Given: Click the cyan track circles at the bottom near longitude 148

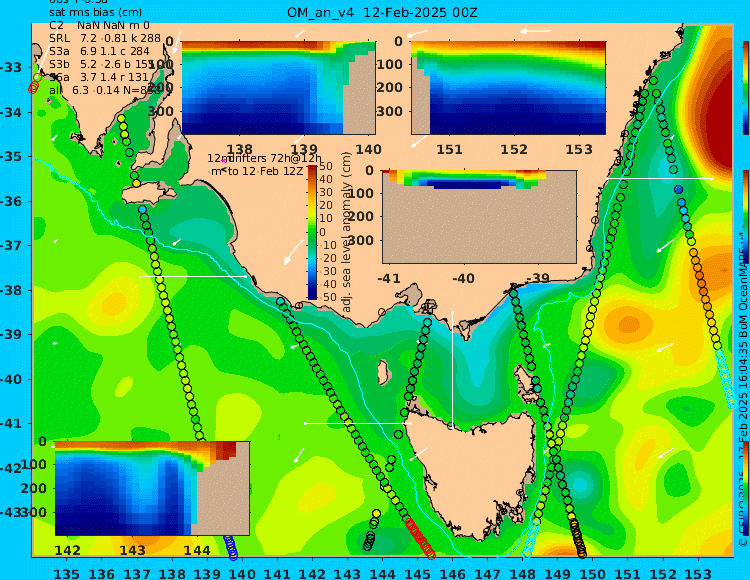Looking at the screenshot, I should (x=531, y=540).
